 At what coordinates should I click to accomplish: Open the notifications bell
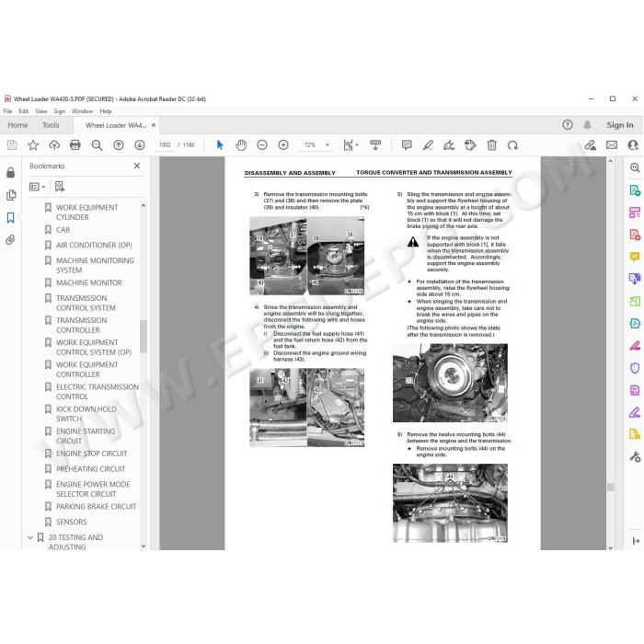coord(587,125)
